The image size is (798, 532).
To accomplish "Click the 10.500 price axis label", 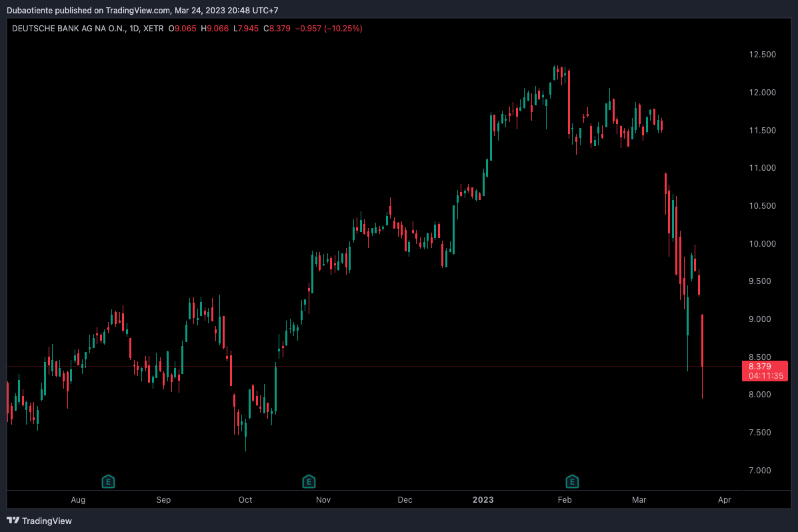I will coord(763,206).
